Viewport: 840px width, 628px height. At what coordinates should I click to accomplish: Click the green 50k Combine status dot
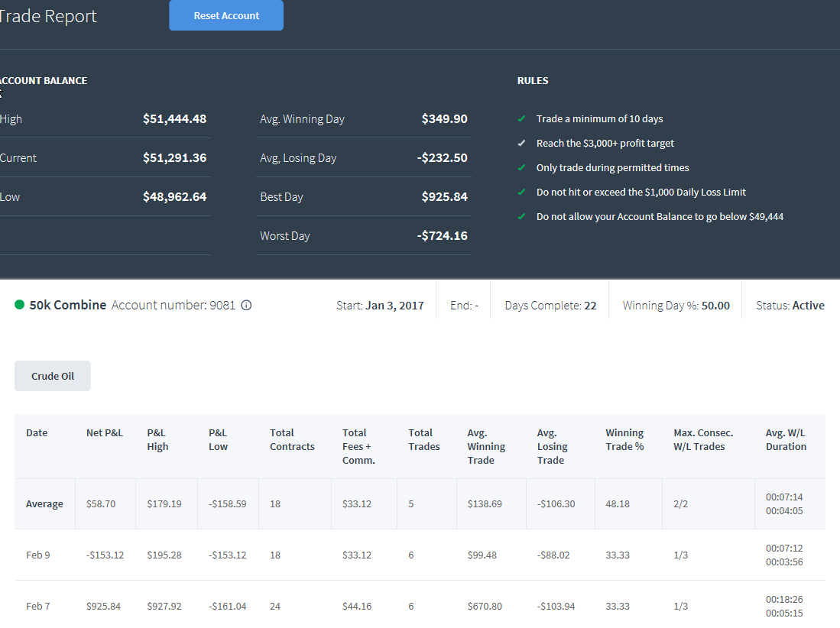[x=19, y=305]
